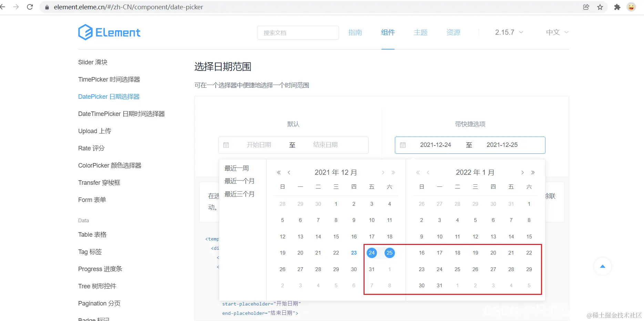This screenshot has width=644, height=321.
Task: Select day 9 in December 2021
Action: [354, 220]
